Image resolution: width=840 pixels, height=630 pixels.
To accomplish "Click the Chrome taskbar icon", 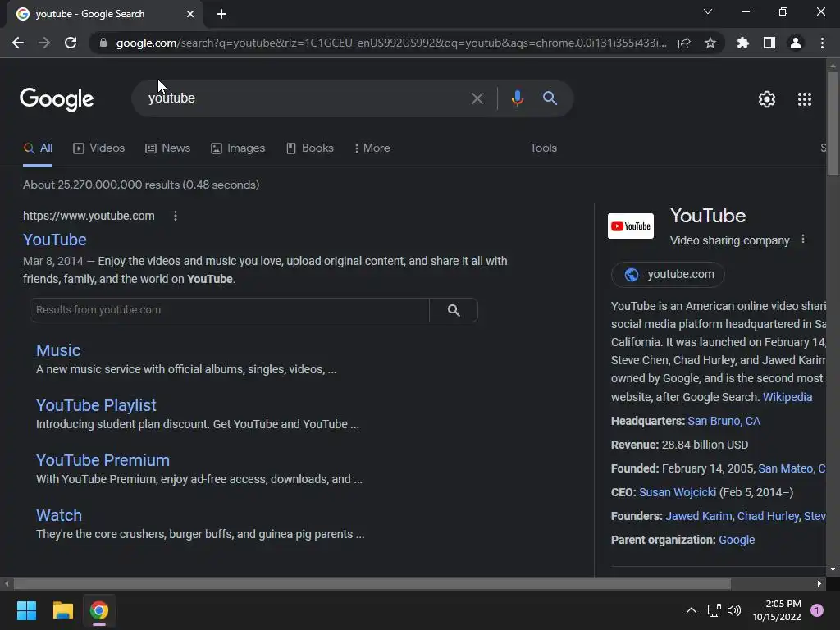I will pyautogui.click(x=98, y=610).
